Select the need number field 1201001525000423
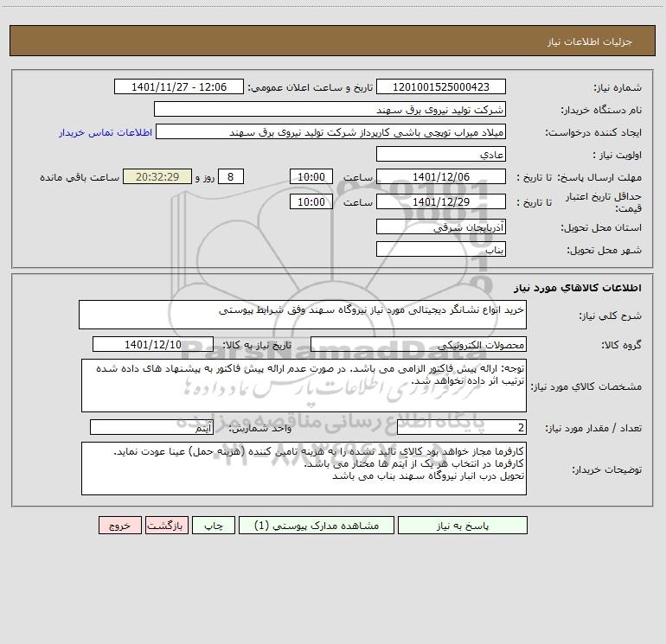The height and width of the screenshot is (644, 666). point(441,86)
